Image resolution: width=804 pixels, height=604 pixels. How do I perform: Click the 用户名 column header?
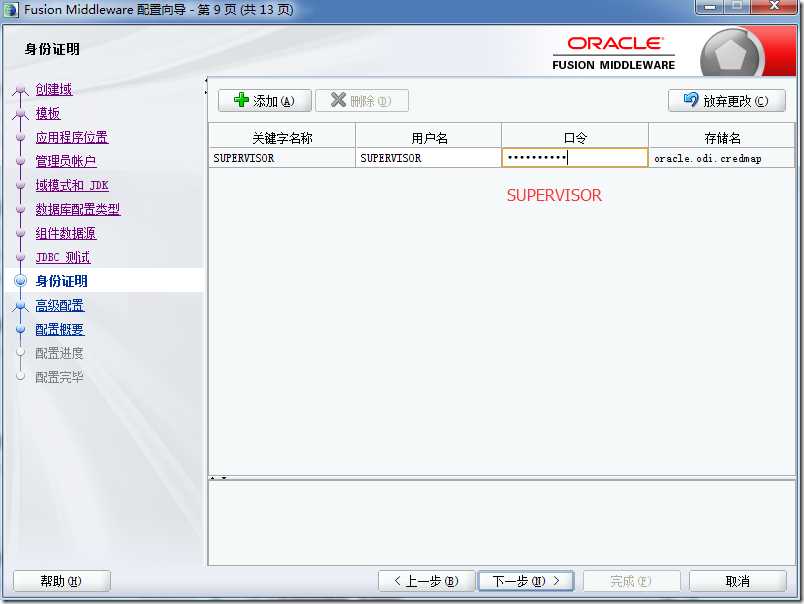(429, 137)
